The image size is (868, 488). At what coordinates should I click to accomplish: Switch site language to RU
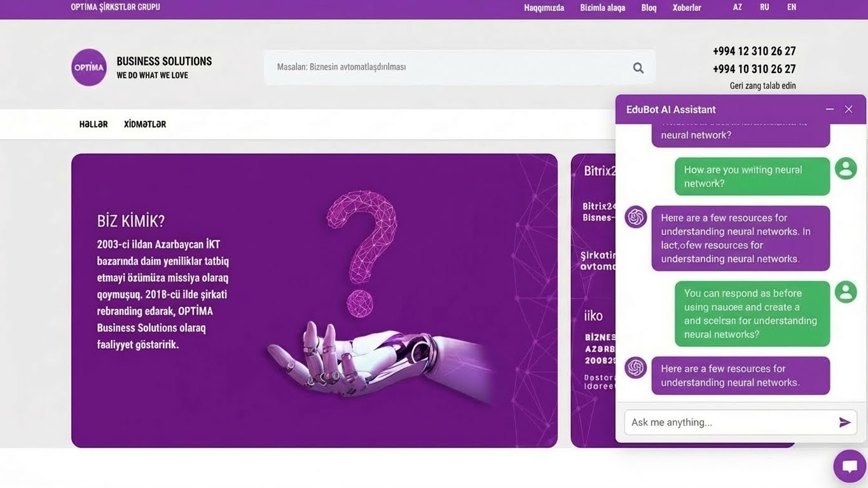tap(764, 7)
